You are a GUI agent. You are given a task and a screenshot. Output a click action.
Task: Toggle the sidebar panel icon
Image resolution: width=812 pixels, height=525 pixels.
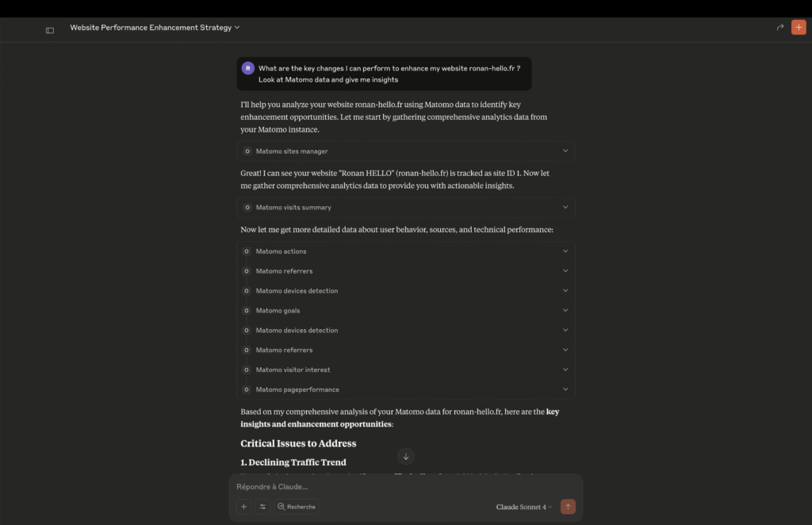[x=50, y=30]
